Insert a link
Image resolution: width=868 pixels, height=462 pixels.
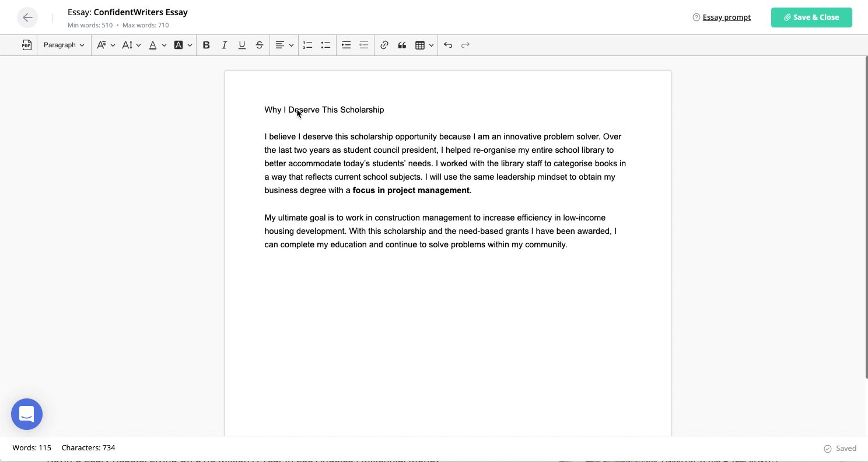point(384,45)
